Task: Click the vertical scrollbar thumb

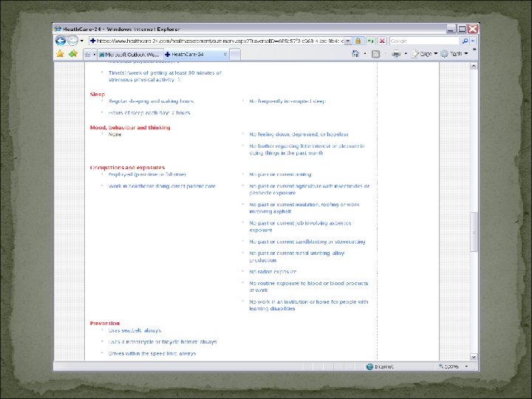Action: point(474,232)
